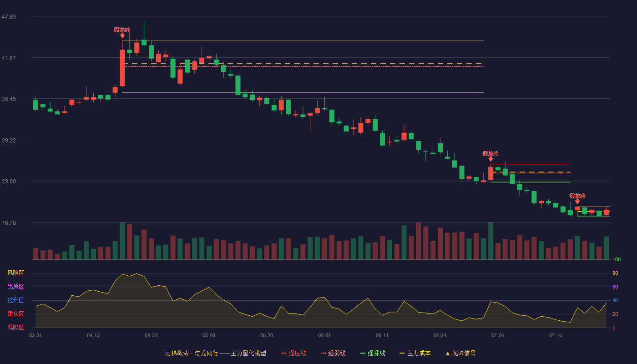This screenshot has width=637, height=364.
Task: Click the 41.67 price axis label
Action: 9,58
